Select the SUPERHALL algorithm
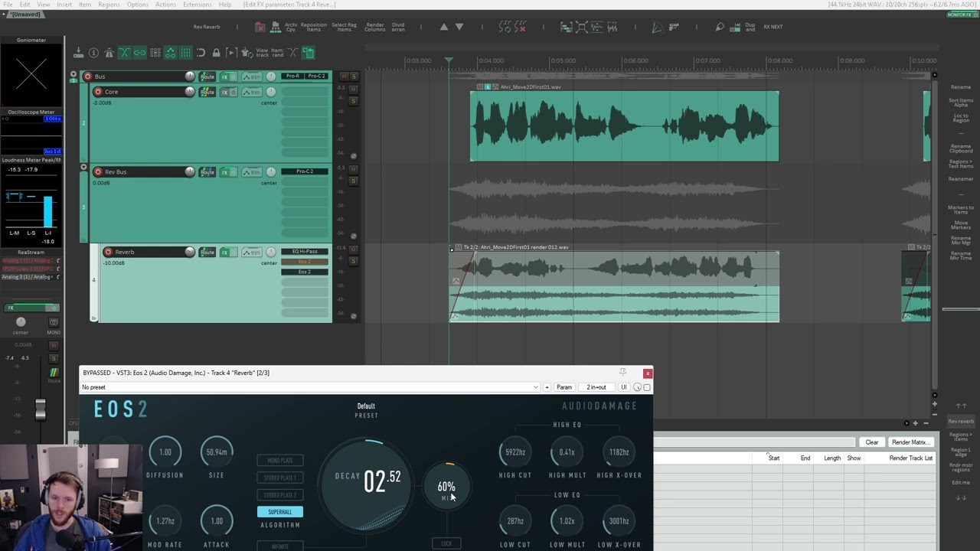Image resolution: width=980 pixels, height=551 pixels. pos(280,512)
